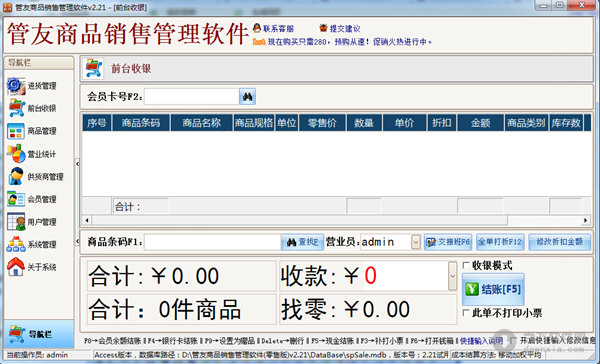Screen dimensions: 600x364
Task: Open 会员管理 card icon
Action: [x=16, y=199]
